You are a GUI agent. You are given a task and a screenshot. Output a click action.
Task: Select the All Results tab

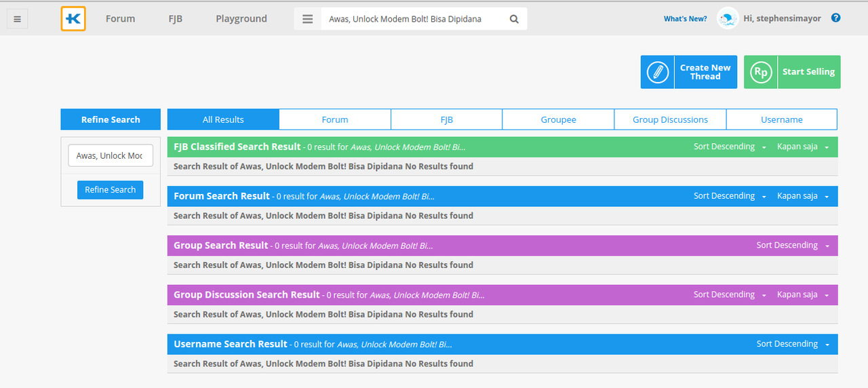tap(223, 119)
